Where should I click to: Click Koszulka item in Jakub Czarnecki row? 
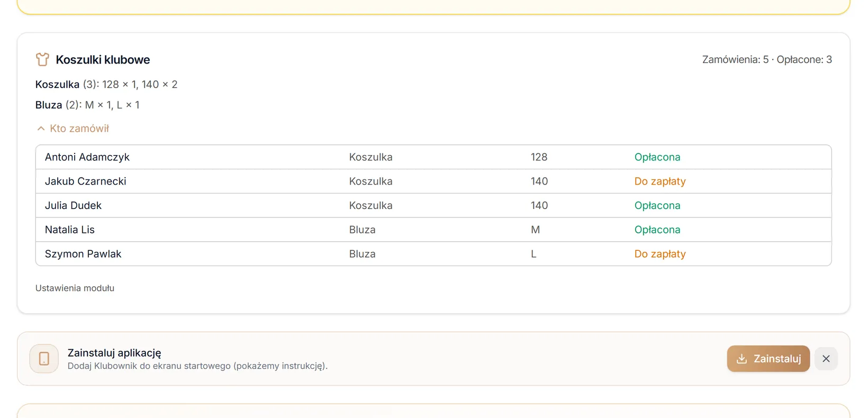pos(371,181)
